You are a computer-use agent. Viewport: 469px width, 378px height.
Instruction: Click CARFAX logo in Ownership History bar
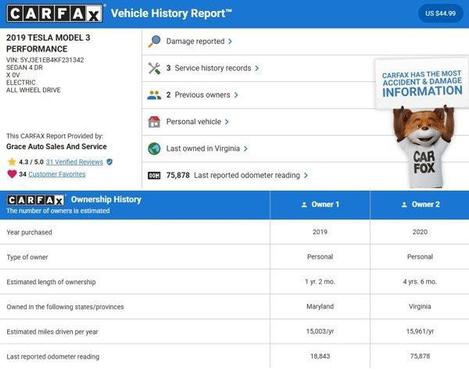[x=36, y=200]
